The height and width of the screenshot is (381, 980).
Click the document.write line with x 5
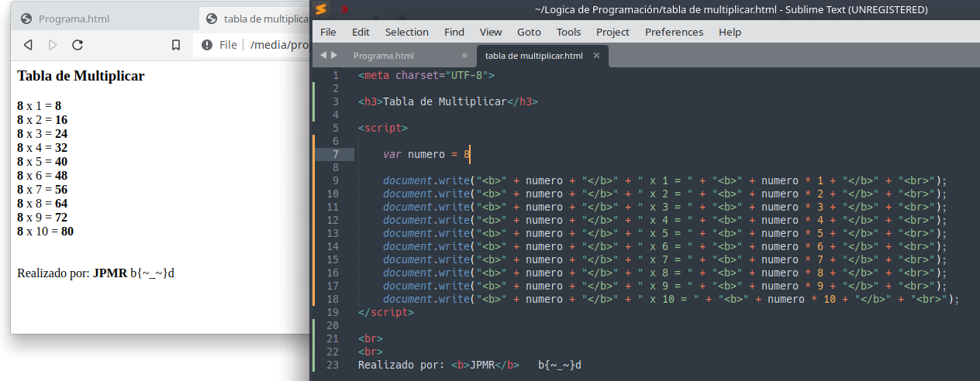(x=665, y=233)
